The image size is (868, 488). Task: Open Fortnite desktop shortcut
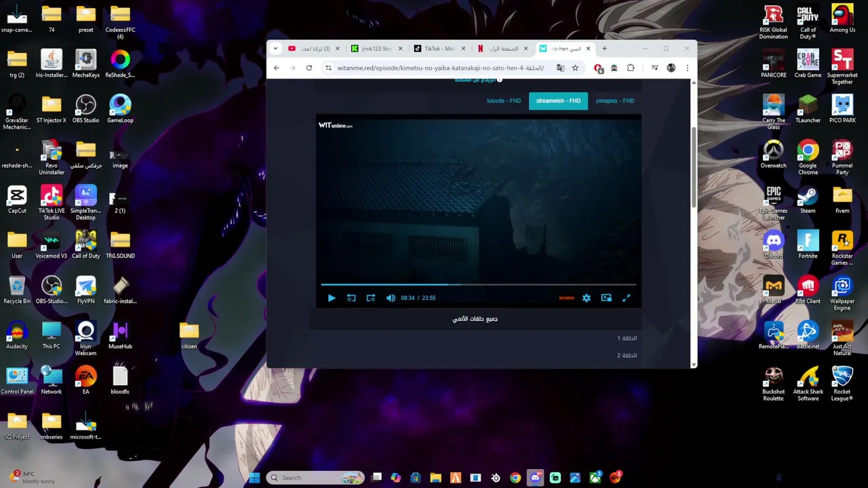tap(808, 245)
